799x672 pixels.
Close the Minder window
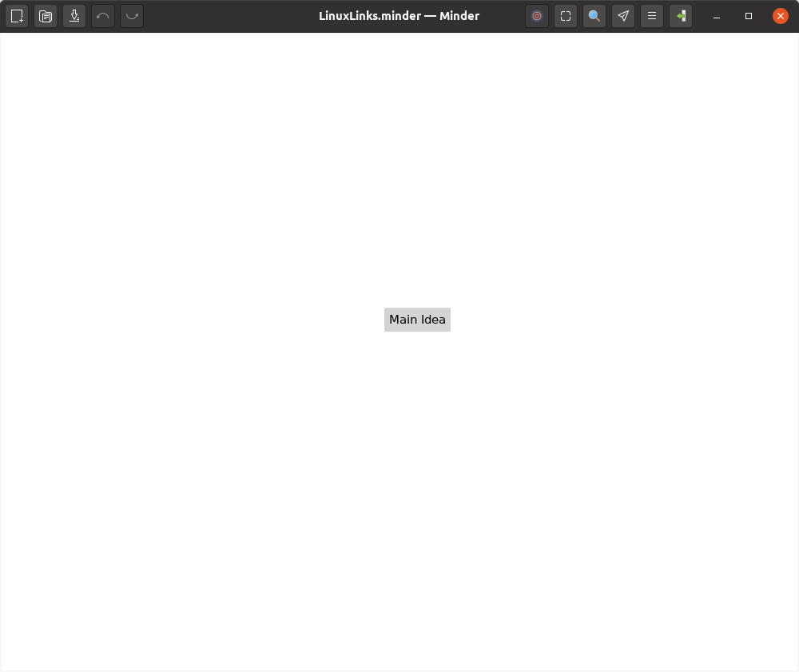780,16
